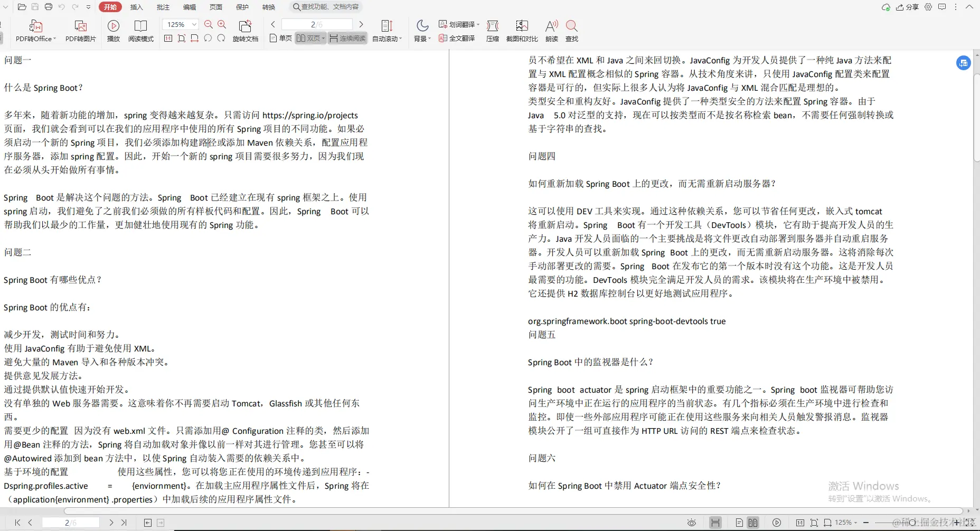Select two-page layout in status bar
Viewport: 980px width, 531px height.
coord(753,523)
